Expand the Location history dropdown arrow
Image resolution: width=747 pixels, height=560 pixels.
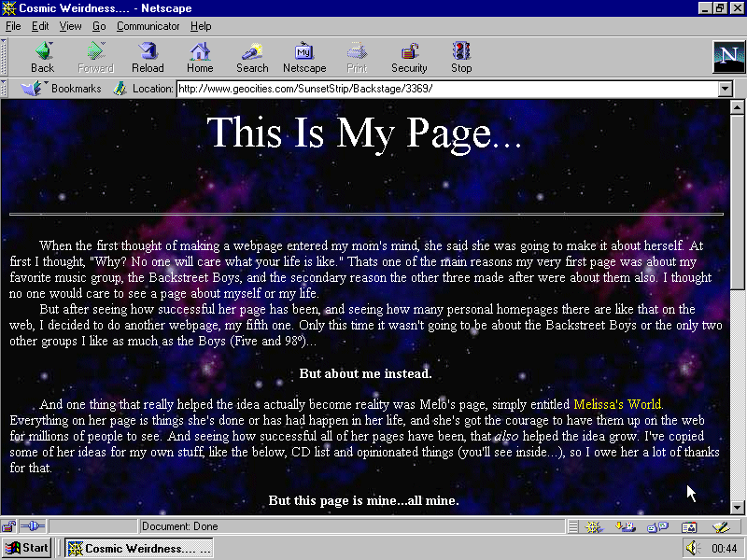click(726, 89)
